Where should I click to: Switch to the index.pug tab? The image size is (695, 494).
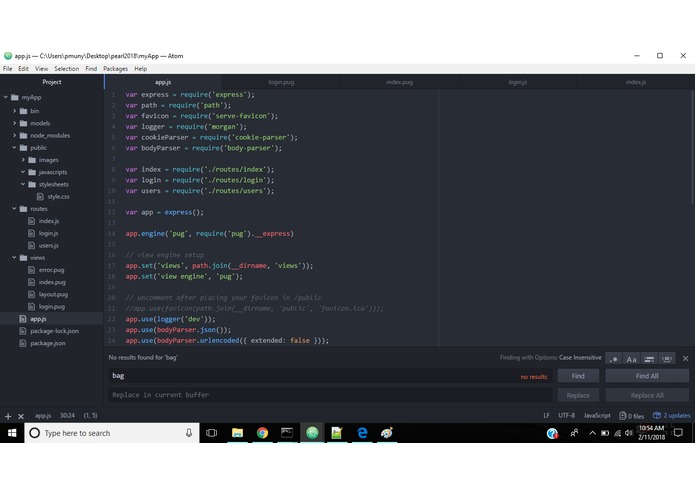click(399, 82)
